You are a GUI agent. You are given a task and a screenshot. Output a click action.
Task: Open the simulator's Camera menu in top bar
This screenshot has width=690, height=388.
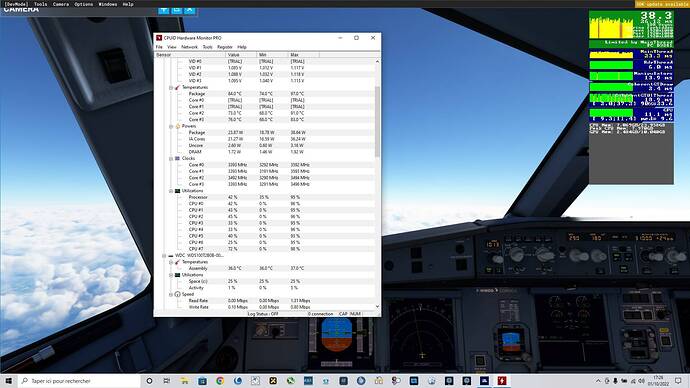61,4
